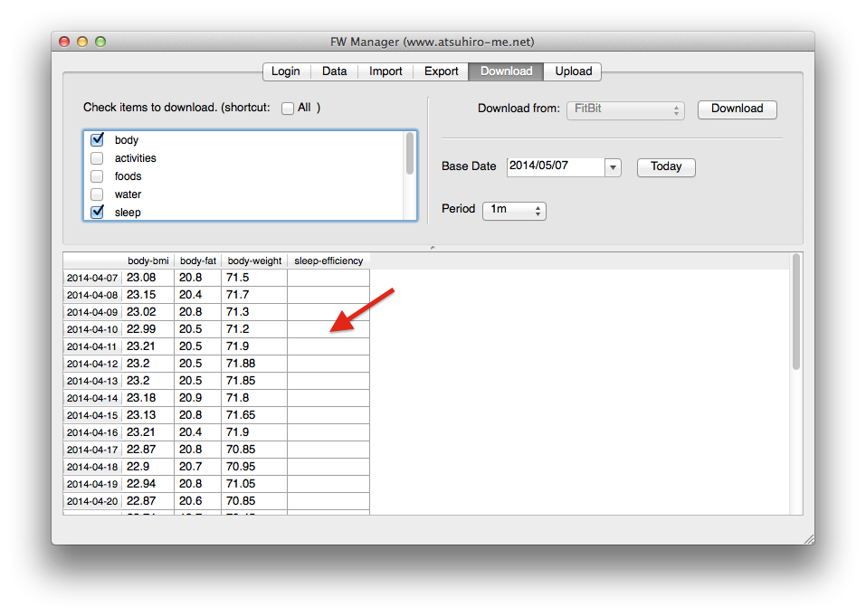Viewport: 866px width, 616px height.
Task: Click the 71.65 body-weight cell
Action: click(254, 415)
